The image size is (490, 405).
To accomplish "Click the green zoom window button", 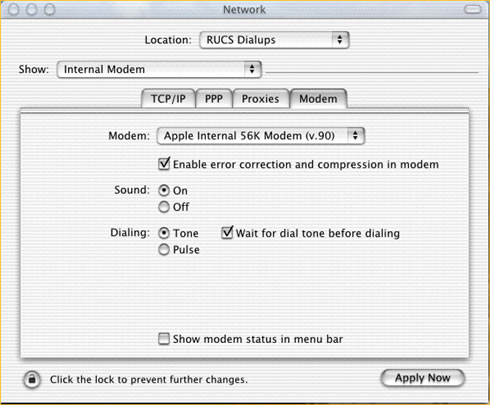I will [50, 10].
